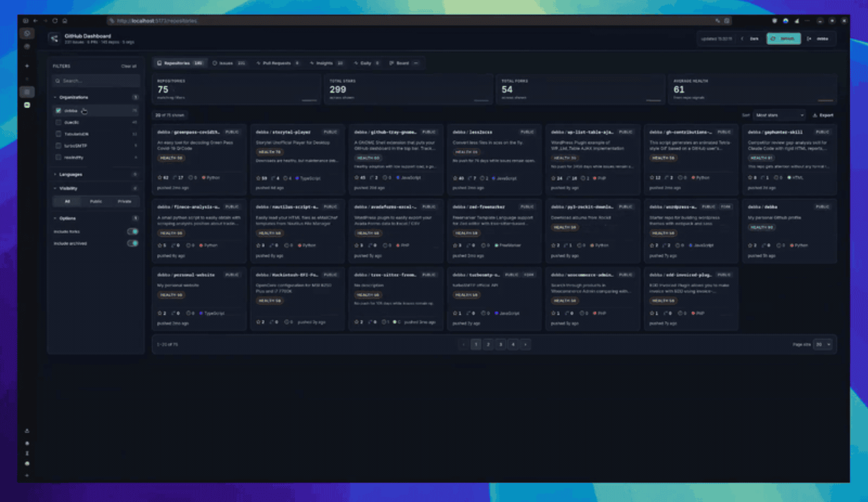Go back using the browser back arrow
Viewport: 868px width, 502px height.
pos(35,21)
